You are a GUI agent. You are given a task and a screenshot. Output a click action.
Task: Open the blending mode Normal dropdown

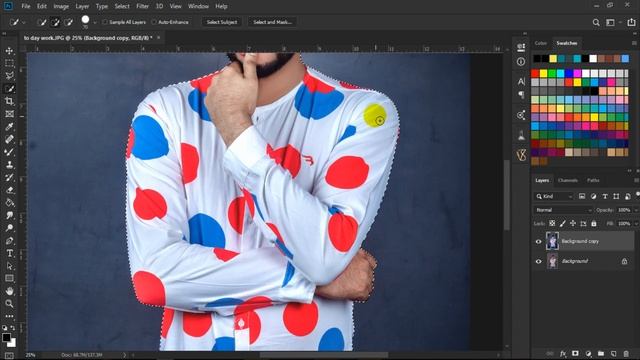click(x=563, y=210)
